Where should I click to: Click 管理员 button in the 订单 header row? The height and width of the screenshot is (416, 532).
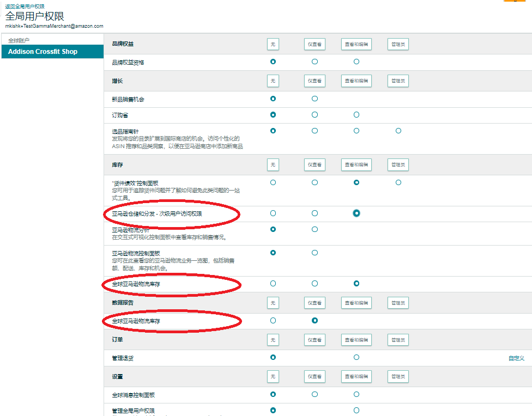pyautogui.click(x=398, y=340)
